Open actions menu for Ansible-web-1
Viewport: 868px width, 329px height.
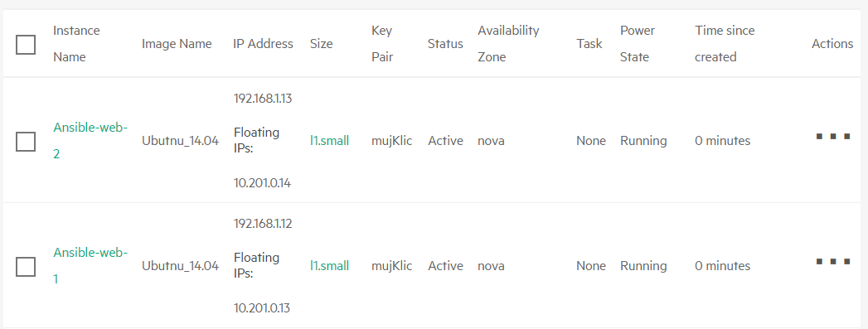pyautogui.click(x=833, y=261)
